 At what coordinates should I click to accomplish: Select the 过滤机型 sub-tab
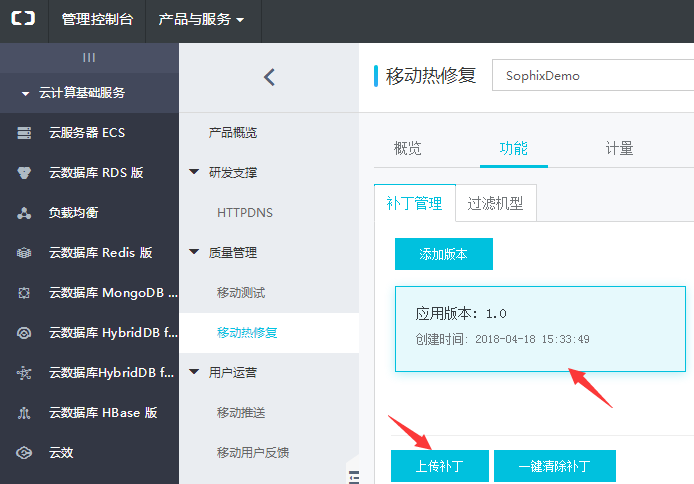coord(496,203)
